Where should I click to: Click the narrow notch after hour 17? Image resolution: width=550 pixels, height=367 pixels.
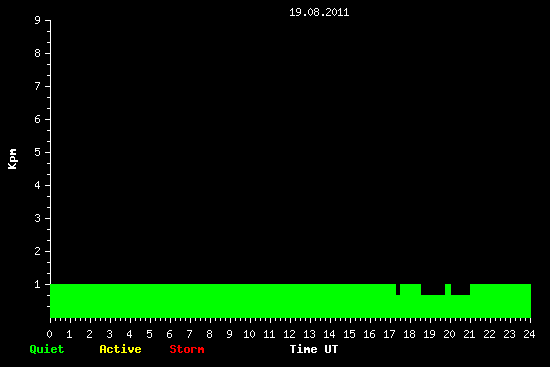tap(398, 289)
